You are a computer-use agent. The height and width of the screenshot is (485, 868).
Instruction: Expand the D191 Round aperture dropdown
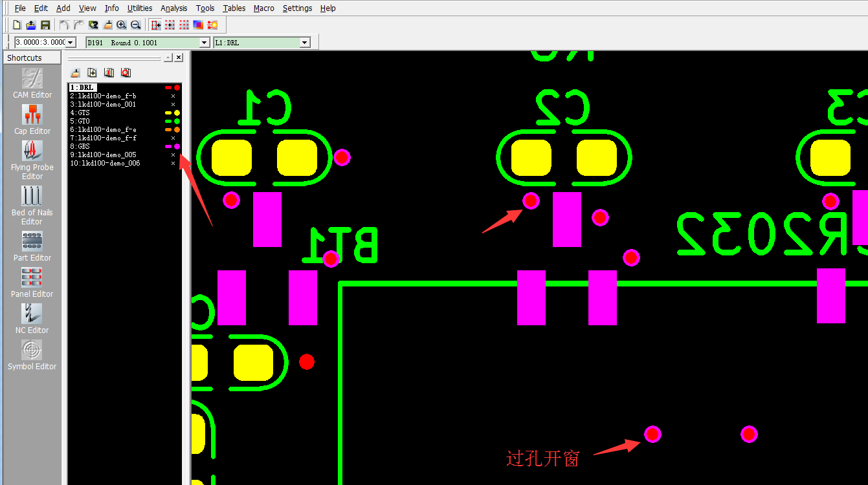tap(204, 43)
